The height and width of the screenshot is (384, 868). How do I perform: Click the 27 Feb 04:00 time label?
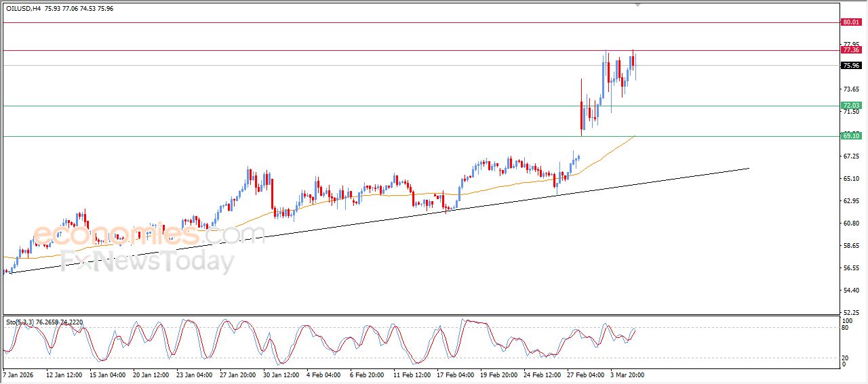tap(585, 374)
